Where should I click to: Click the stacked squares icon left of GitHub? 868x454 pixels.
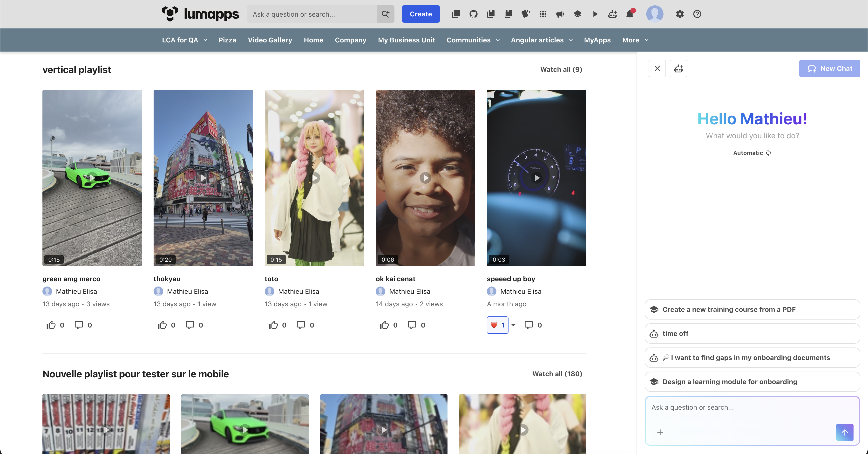point(456,14)
